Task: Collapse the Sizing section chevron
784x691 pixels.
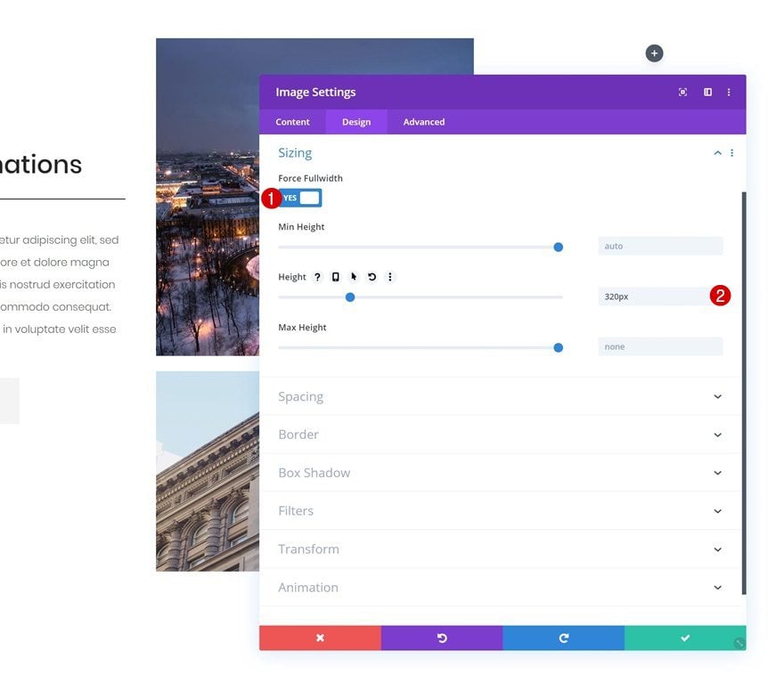Action: pos(717,153)
